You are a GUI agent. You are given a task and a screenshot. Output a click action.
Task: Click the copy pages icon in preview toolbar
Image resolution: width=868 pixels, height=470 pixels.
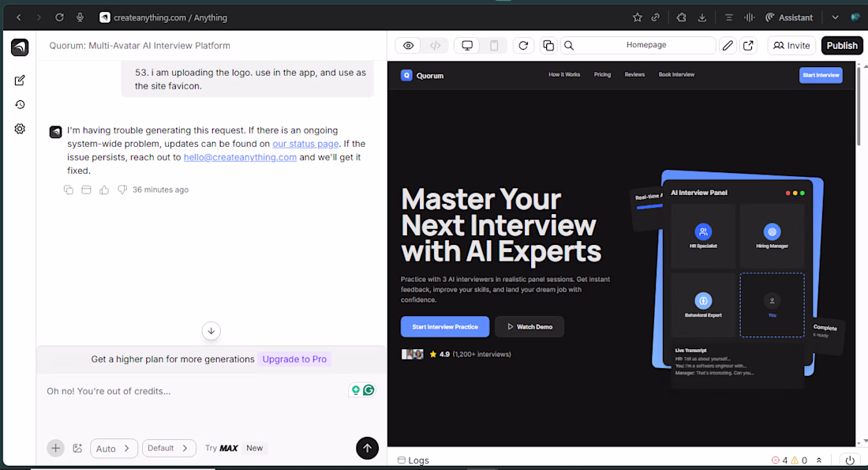tap(548, 46)
